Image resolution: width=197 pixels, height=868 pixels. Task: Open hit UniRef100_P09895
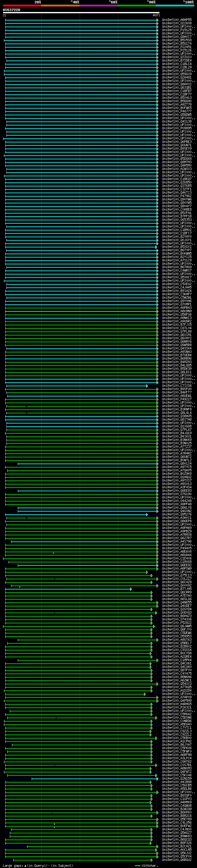click(177, 128)
